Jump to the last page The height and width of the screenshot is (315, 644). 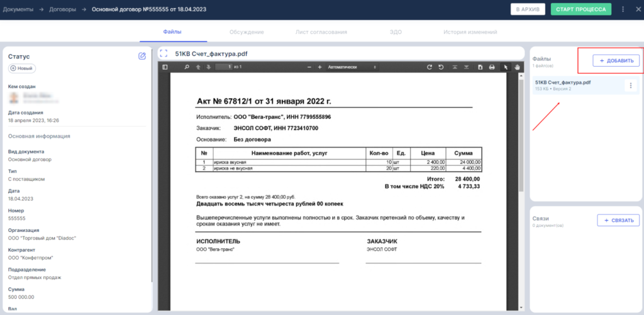(466, 67)
